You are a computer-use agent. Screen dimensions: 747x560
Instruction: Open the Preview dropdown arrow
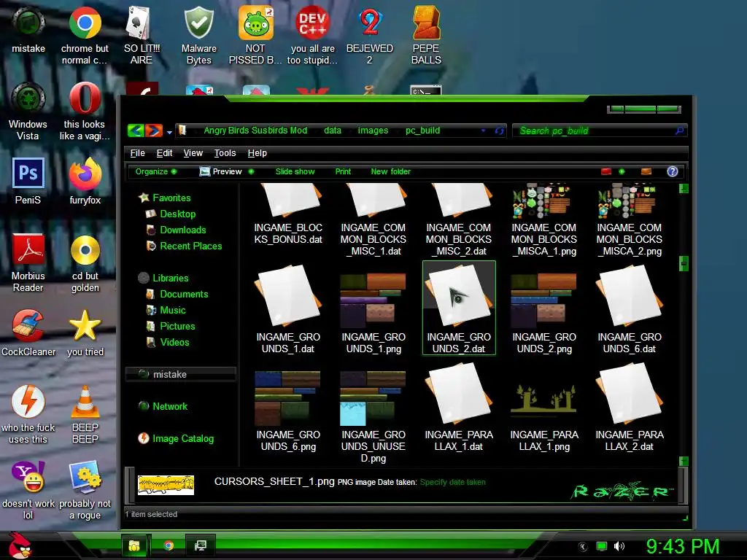click(251, 171)
